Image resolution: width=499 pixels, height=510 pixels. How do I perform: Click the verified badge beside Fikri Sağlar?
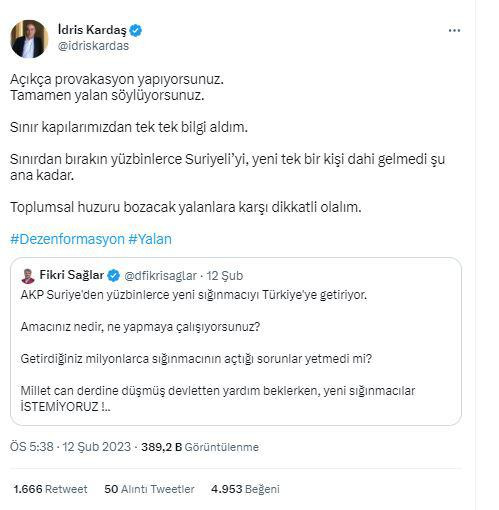click(x=114, y=276)
